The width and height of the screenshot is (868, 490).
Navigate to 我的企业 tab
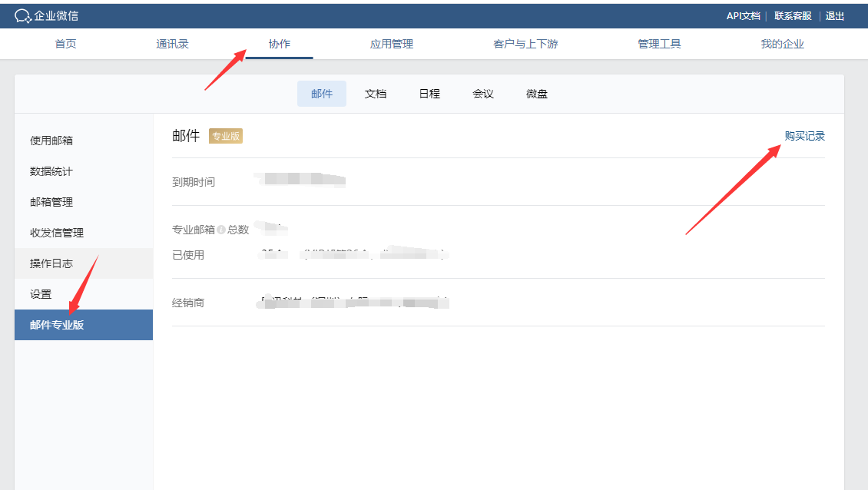pos(782,44)
